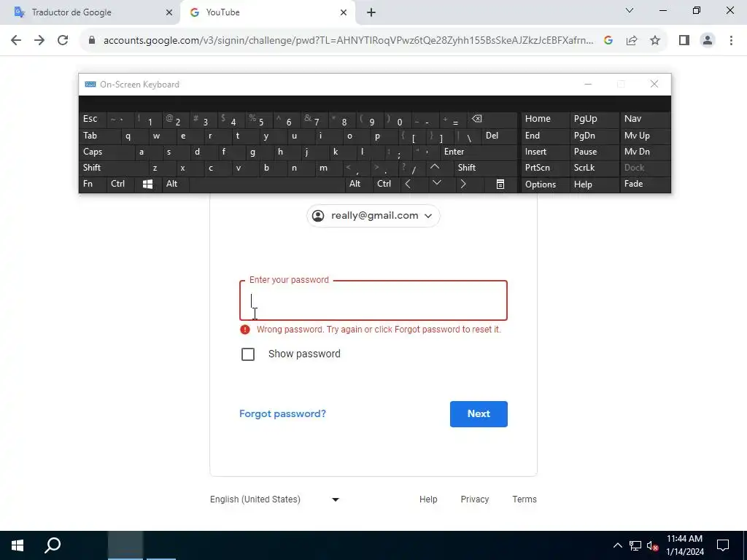Switch to the Traductor de Google tab
747x560 pixels.
coord(90,12)
